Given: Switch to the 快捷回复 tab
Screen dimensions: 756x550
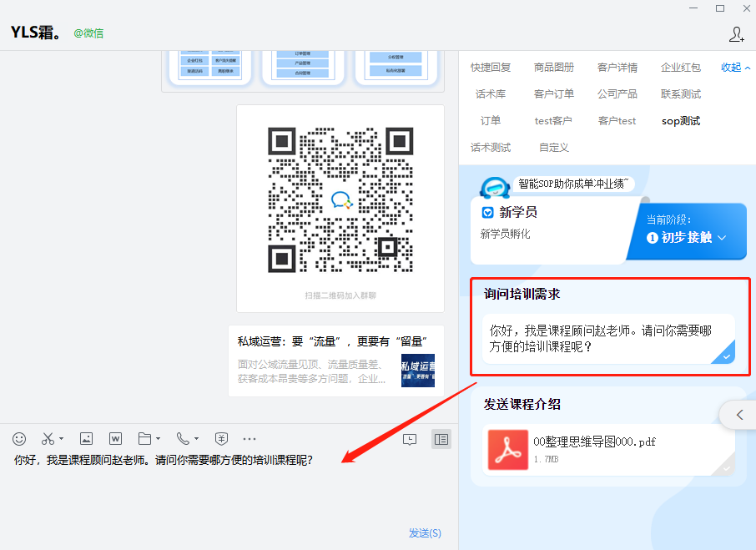Looking at the screenshot, I should coord(491,68).
